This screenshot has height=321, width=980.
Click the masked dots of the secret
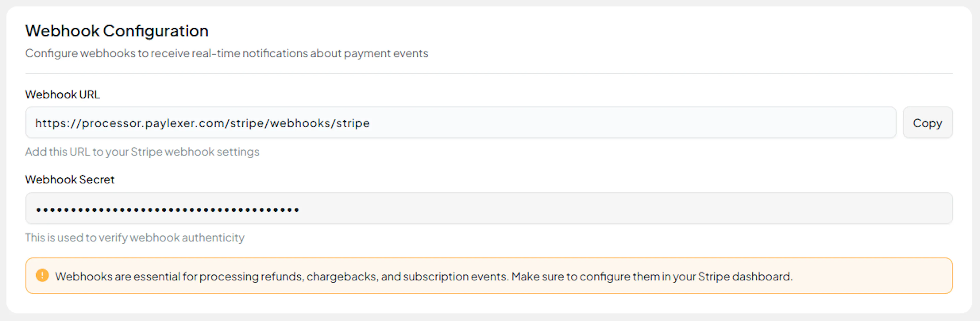[x=167, y=210]
